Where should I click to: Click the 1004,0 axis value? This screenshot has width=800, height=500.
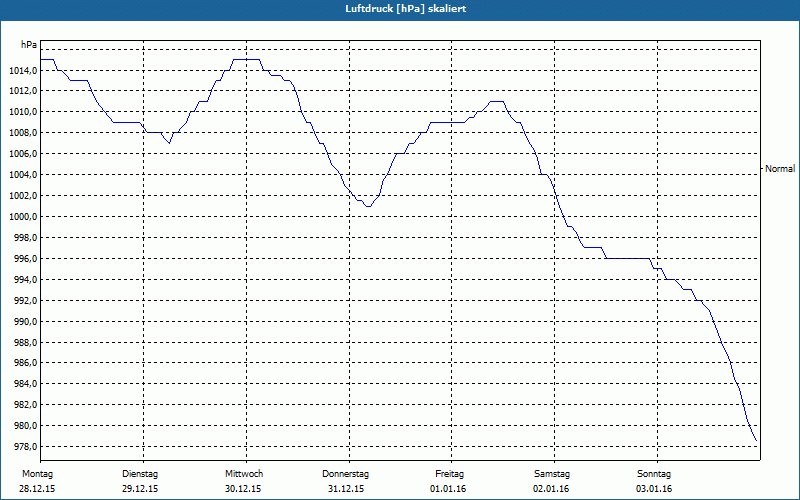tap(23, 175)
